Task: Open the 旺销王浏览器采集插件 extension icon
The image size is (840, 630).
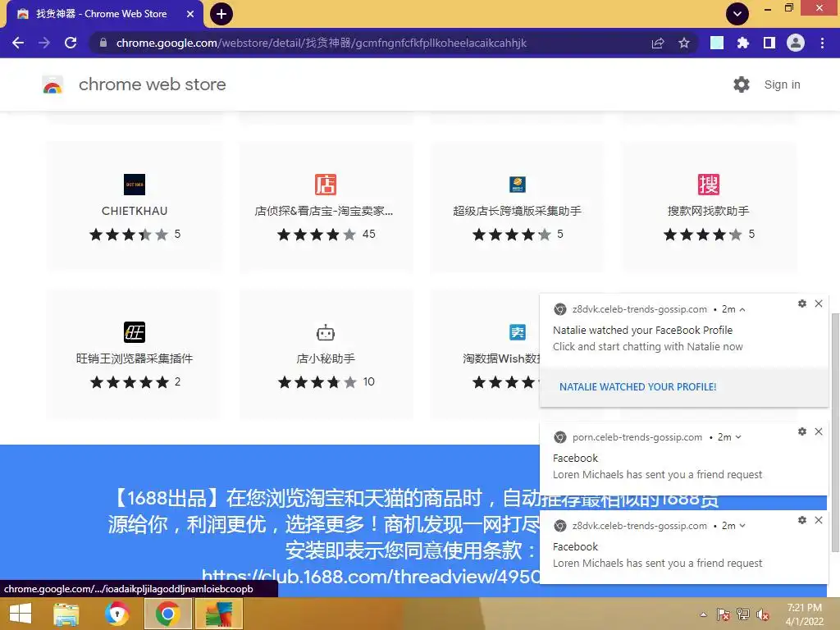Action: [135, 332]
